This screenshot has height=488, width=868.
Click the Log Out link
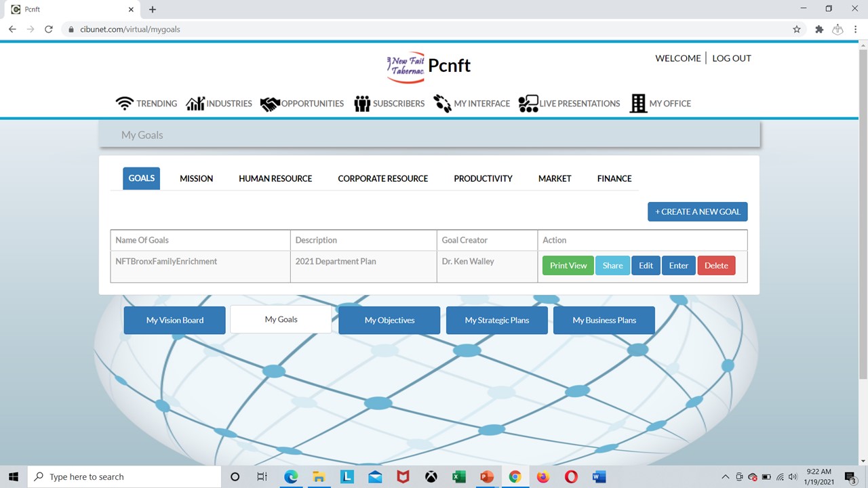pos(731,58)
